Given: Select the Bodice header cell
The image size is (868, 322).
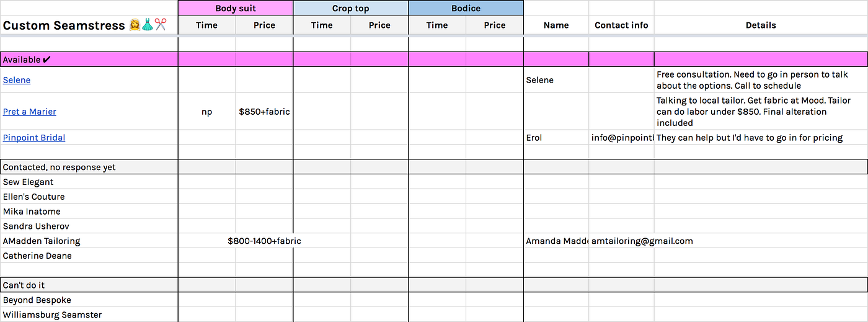Looking at the screenshot, I should click(x=466, y=8).
